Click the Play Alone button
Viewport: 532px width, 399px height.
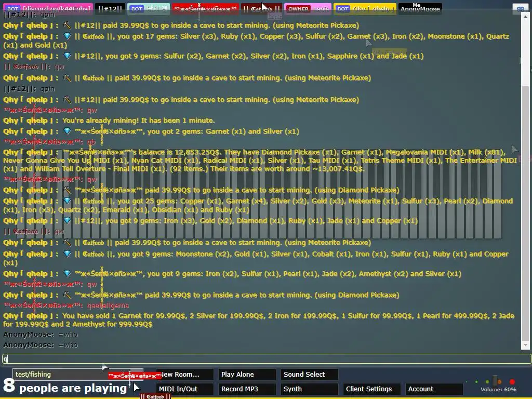(x=247, y=374)
